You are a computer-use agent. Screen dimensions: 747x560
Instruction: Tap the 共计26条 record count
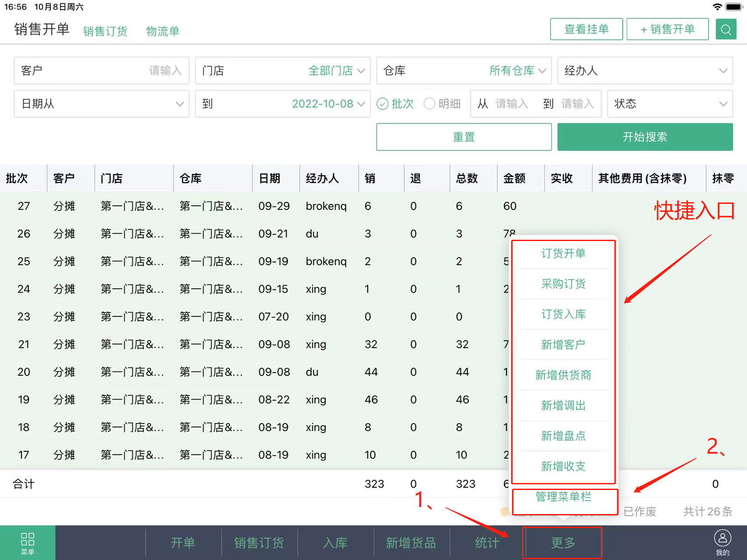[708, 511]
